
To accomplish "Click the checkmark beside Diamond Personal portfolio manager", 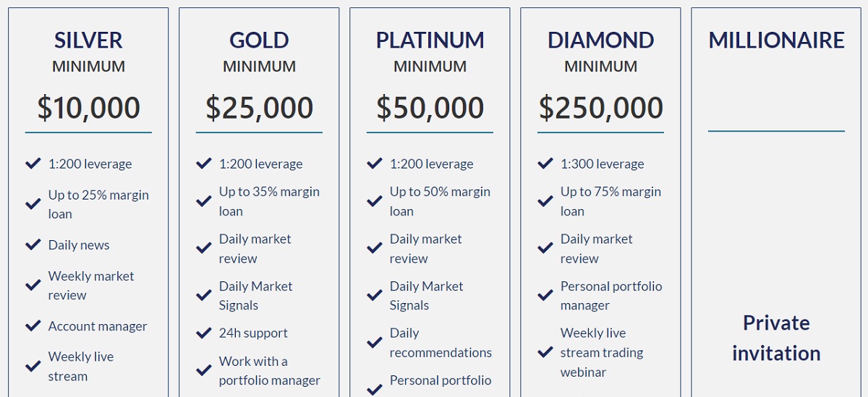I will click(x=545, y=295).
